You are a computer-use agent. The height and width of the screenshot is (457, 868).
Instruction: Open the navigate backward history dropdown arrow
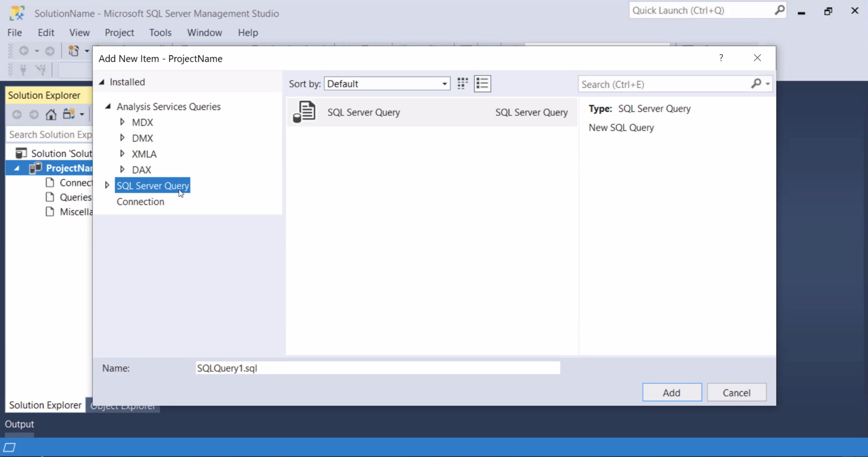(x=37, y=51)
